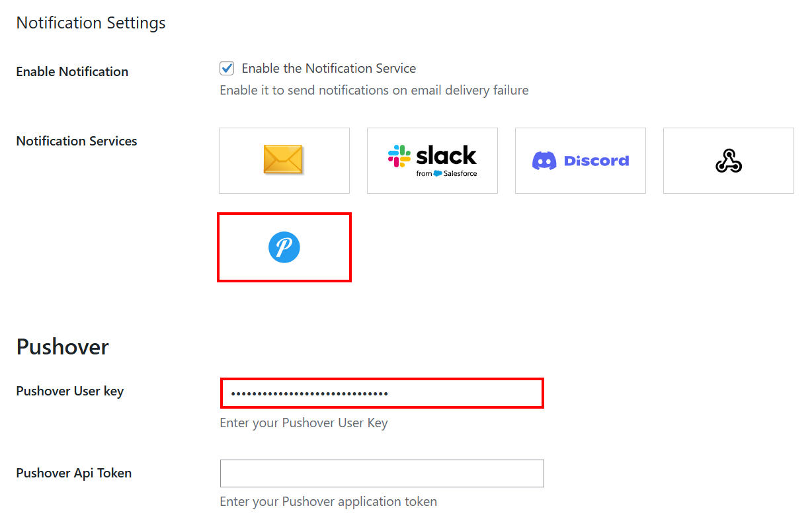Click the Discord mascot logo
The height and width of the screenshot is (531, 812).
tap(544, 161)
